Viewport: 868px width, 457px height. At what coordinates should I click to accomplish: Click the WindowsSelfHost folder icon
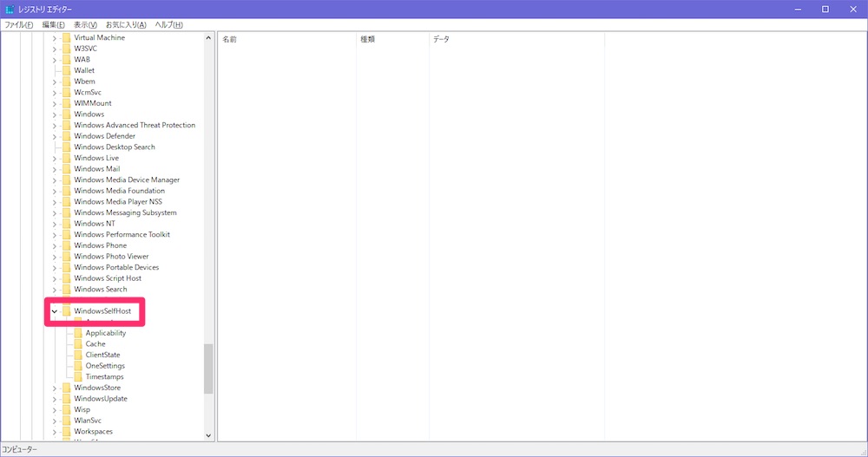[x=67, y=311]
